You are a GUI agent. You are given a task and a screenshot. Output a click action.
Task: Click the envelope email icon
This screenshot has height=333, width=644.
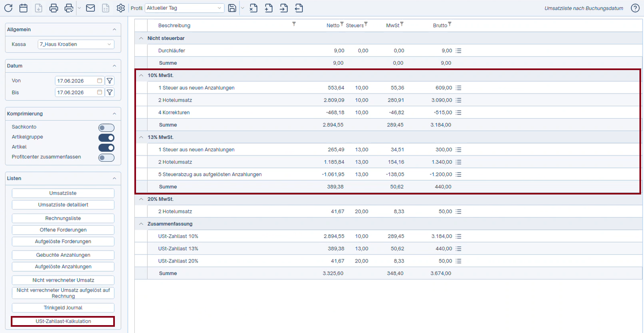[90, 8]
